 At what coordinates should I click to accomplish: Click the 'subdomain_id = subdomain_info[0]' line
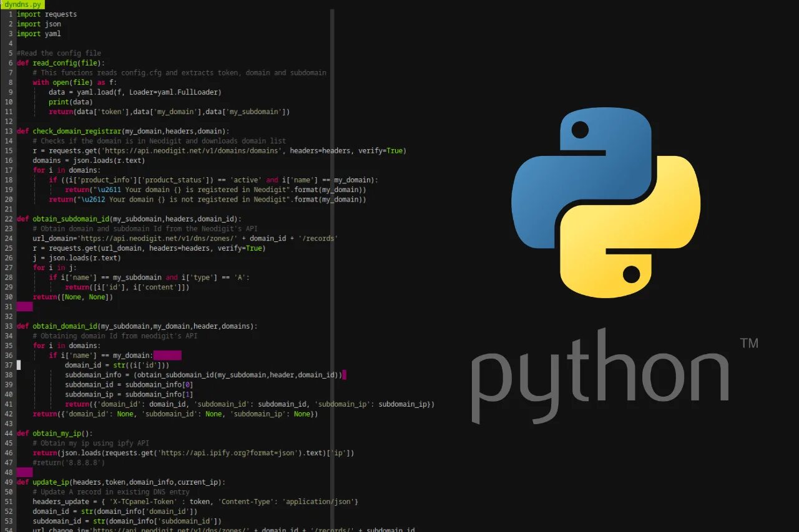(x=129, y=384)
